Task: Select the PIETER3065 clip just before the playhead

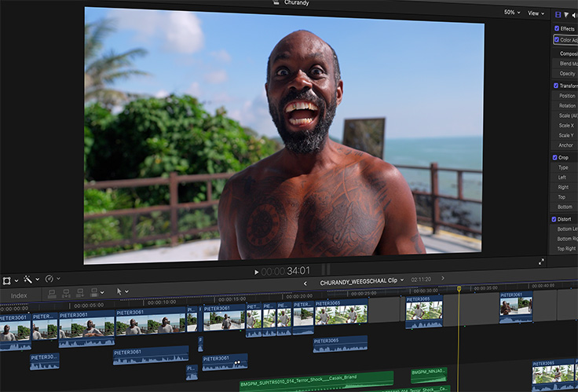Action: pyautogui.click(x=424, y=312)
